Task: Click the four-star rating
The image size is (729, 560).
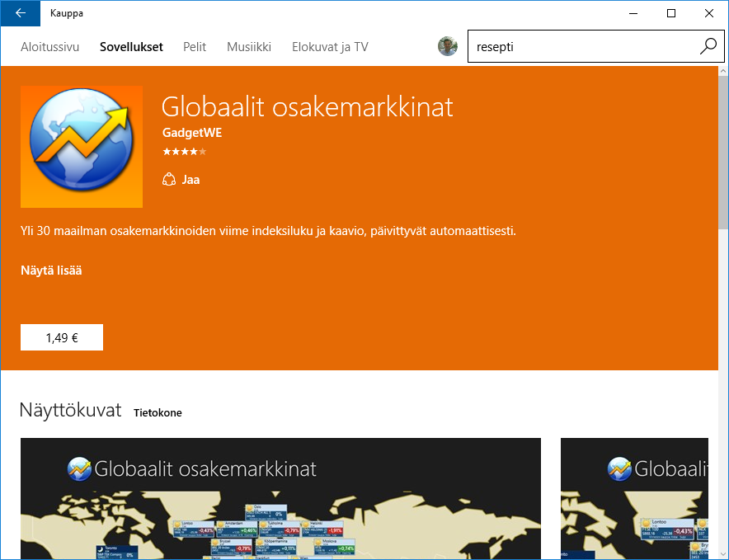Action: click(184, 152)
